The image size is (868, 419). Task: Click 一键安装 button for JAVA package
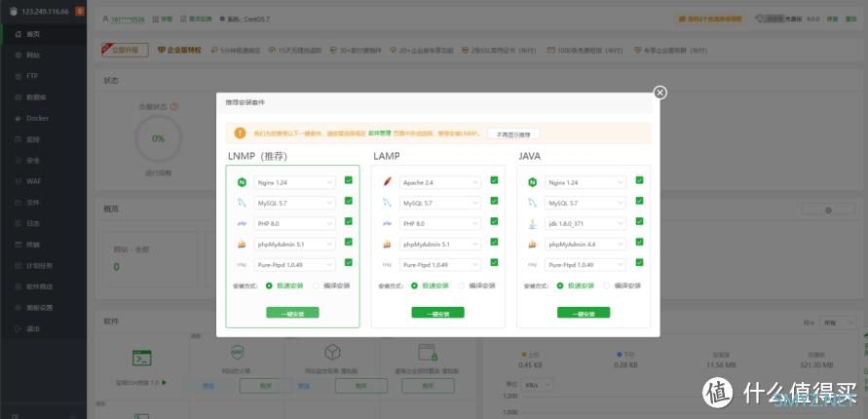click(x=584, y=313)
